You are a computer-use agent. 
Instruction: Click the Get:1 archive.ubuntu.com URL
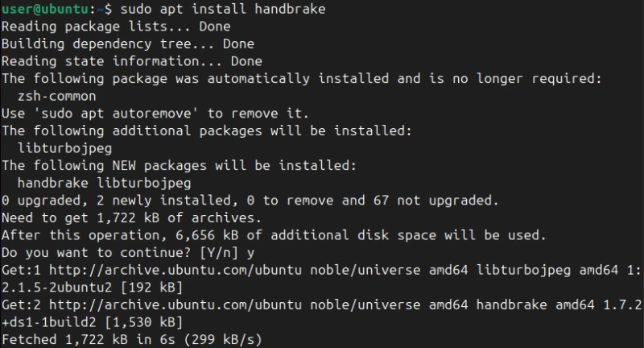pyautogui.click(x=175, y=270)
